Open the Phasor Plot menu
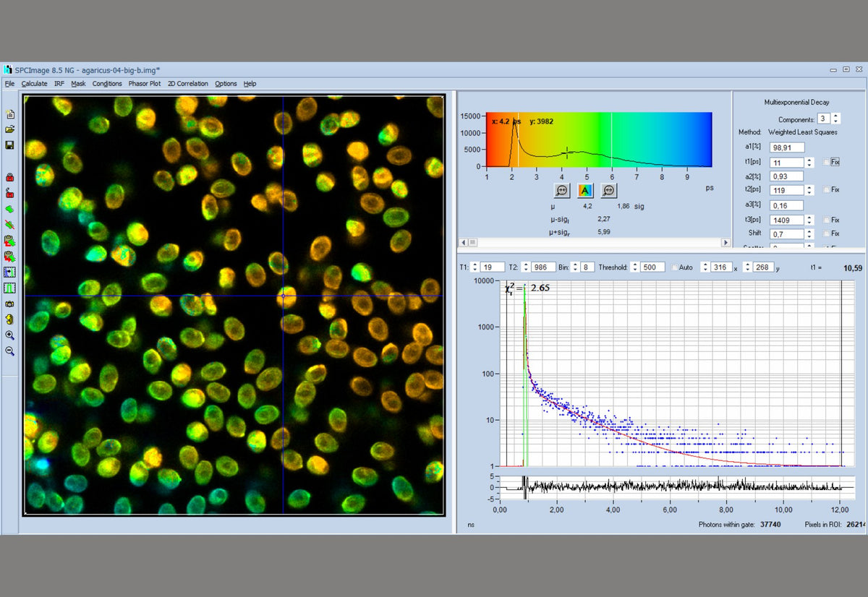 (x=145, y=84)
